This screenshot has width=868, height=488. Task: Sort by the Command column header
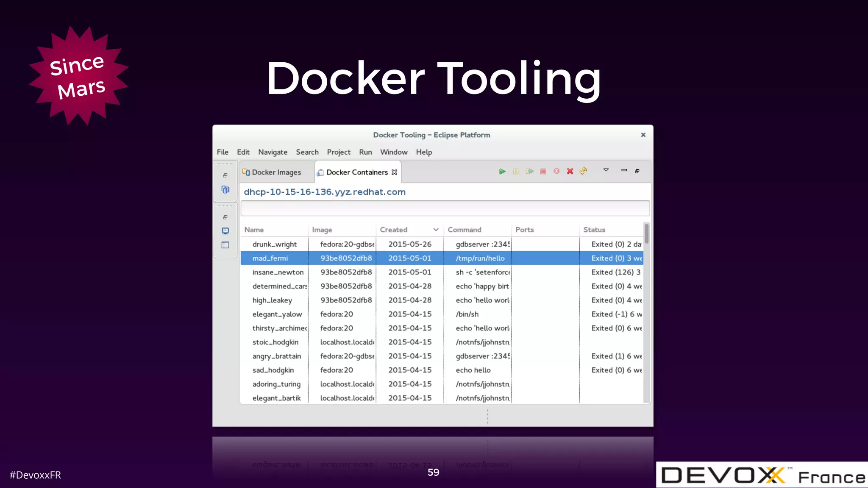pos(478,230)
